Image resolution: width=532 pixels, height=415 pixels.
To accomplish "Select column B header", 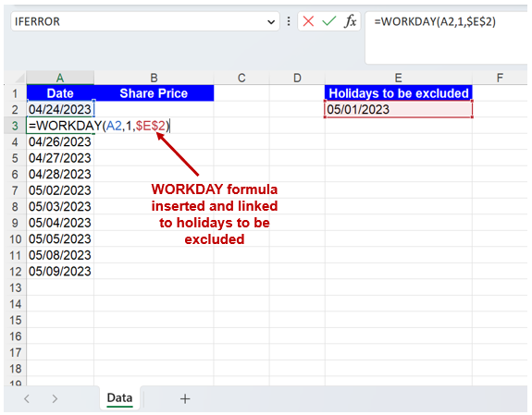I will (x=154, y=78).
